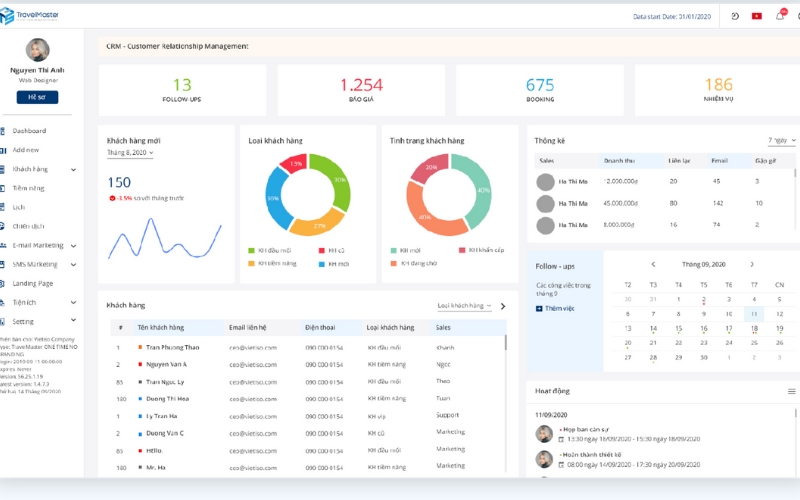800x500 pixels.
Task: Go to previous month in calendar
Action: 653,264
